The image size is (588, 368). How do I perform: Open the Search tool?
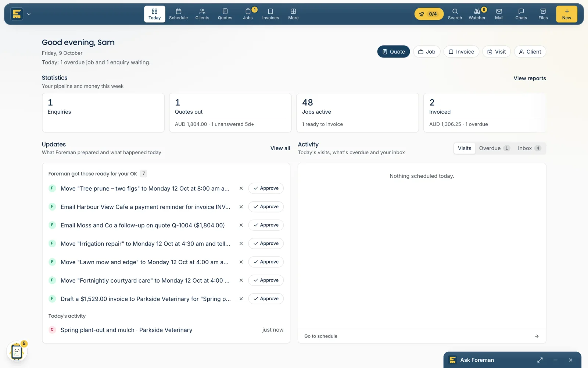pyautogui.click(x=455, y=14)
